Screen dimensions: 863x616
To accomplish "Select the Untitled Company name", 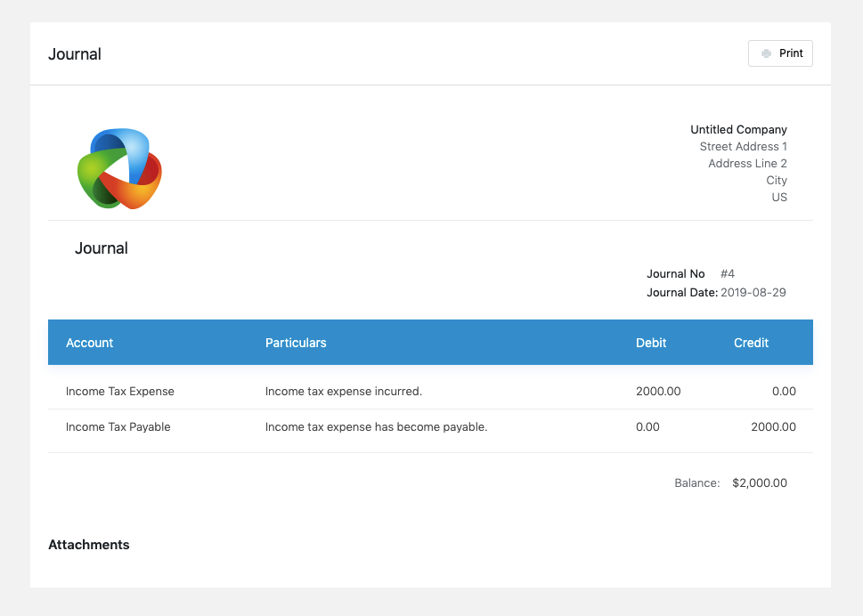I will [738, 130].
